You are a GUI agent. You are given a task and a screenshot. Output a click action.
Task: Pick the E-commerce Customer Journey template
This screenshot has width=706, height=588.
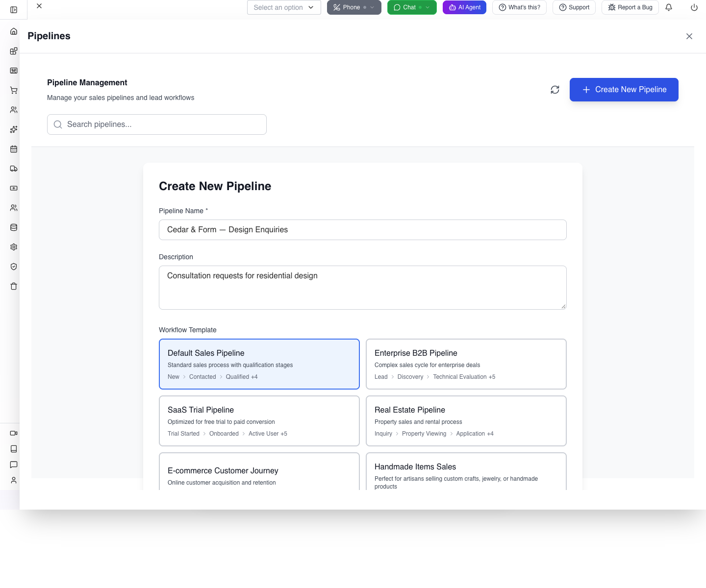(259, 471)
